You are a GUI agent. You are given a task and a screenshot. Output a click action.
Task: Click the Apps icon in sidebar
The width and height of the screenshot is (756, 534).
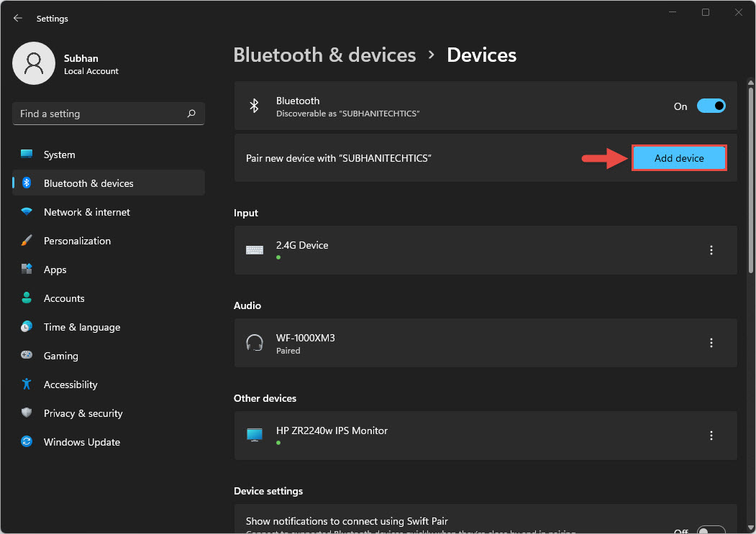click(27, 269)
